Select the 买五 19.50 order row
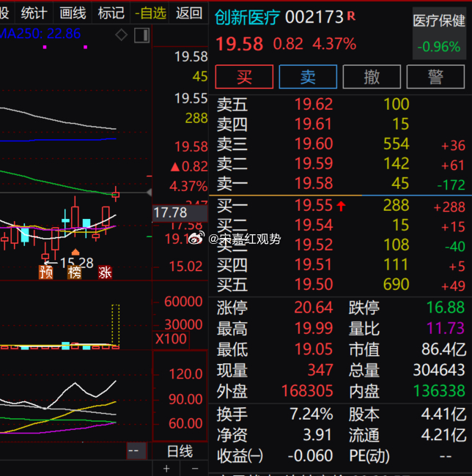 pos(340,284)
